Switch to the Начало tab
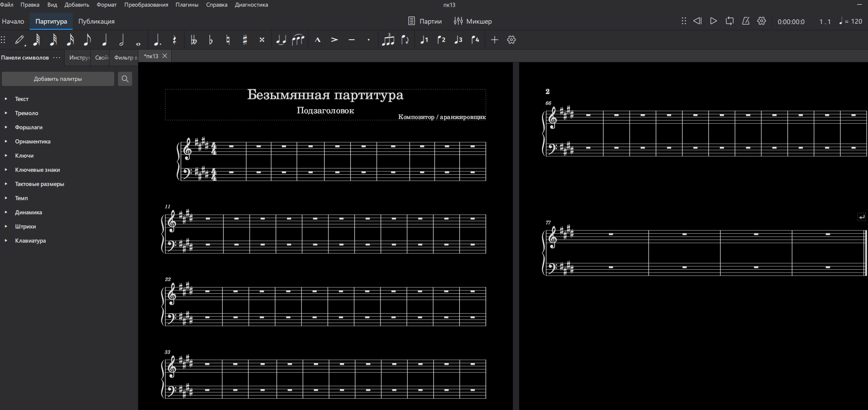Image resolution: width=868 pixels, height=410 pixels. (x=13, y=21)
